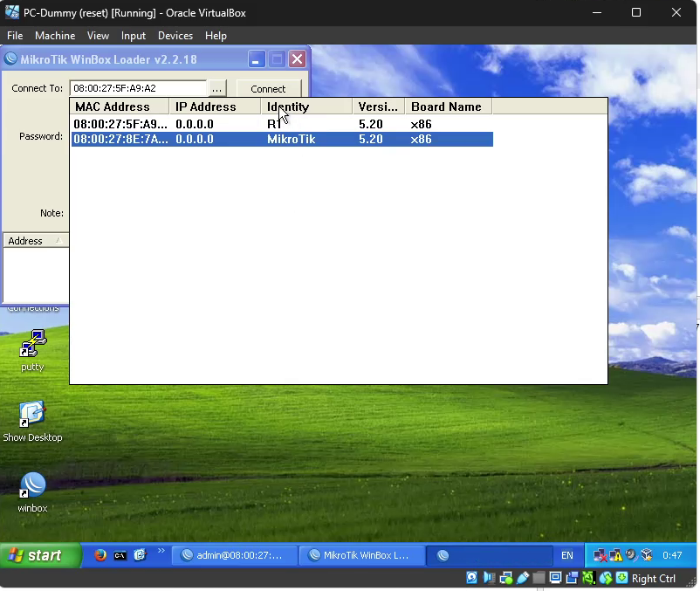The width and height of the screenshot is (700, 591).
Task: Click version 5.20 in the R1 row
Action: 371,124
